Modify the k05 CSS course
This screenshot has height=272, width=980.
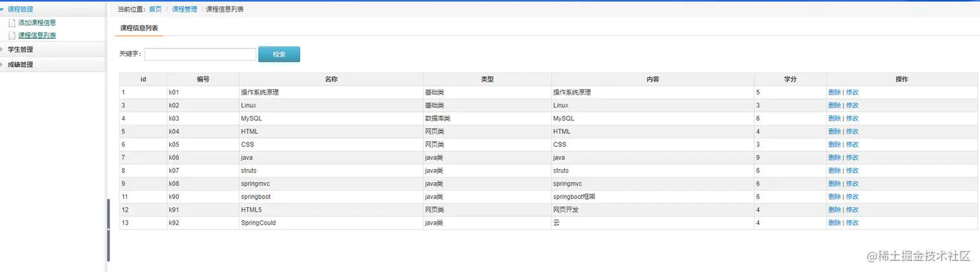click(x=852, y=144)
